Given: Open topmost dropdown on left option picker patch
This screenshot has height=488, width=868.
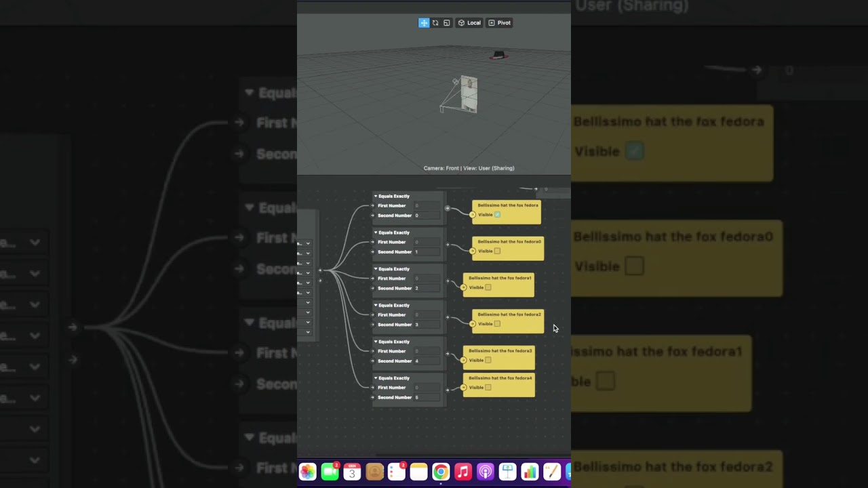Looking at the screenshot, I should (x=308, y=244).
